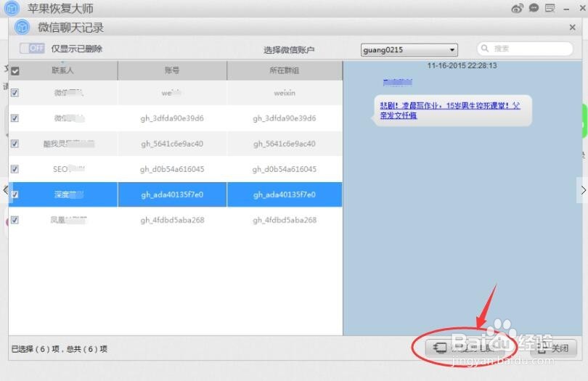Open the 悲剧！凌晨写作业 article link
Viewport: 588px width, 381px height.
point(450,110)
